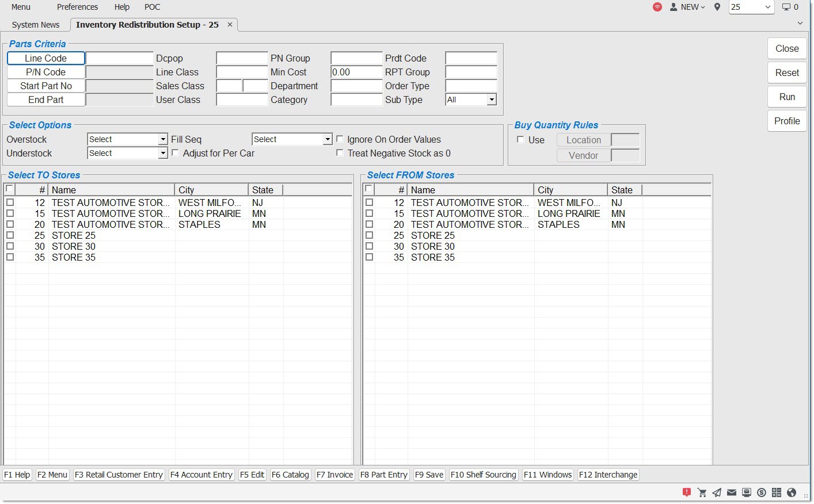Click the calculator icon in status bar
This screenshot has height=504, width=814.
point(777,492)
